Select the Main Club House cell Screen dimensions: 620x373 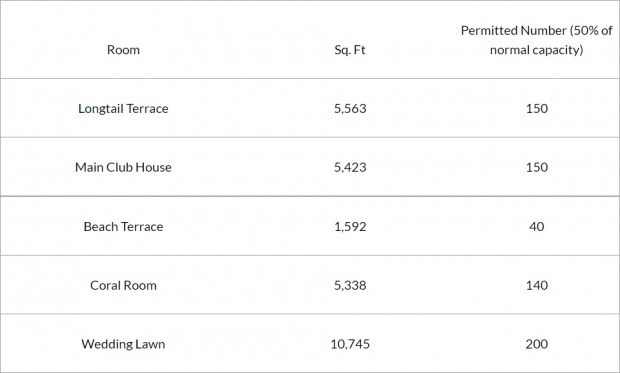tap(123, 167)
